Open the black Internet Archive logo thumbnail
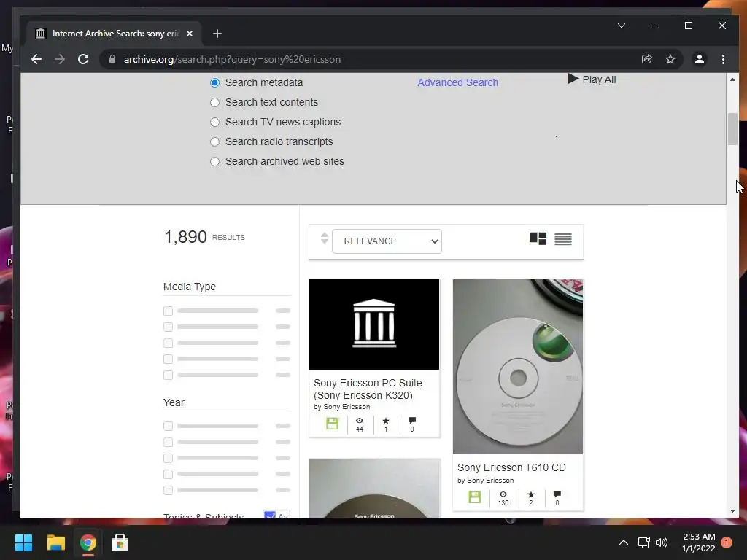This screenshot has width=747, height=560. [x=374, y=324]
